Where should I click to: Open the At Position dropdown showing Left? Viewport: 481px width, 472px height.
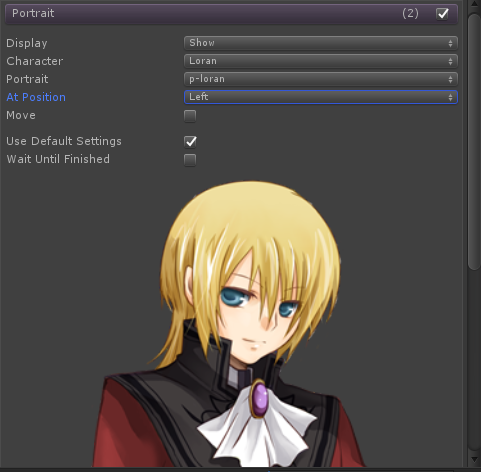point(321,97)
